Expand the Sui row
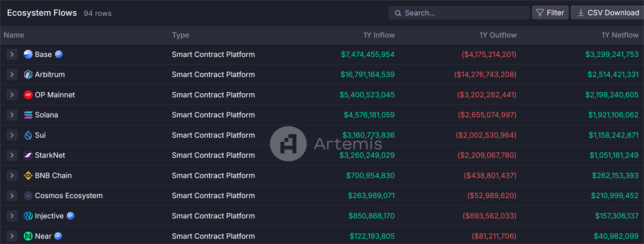644x244 pixels. 12,135
